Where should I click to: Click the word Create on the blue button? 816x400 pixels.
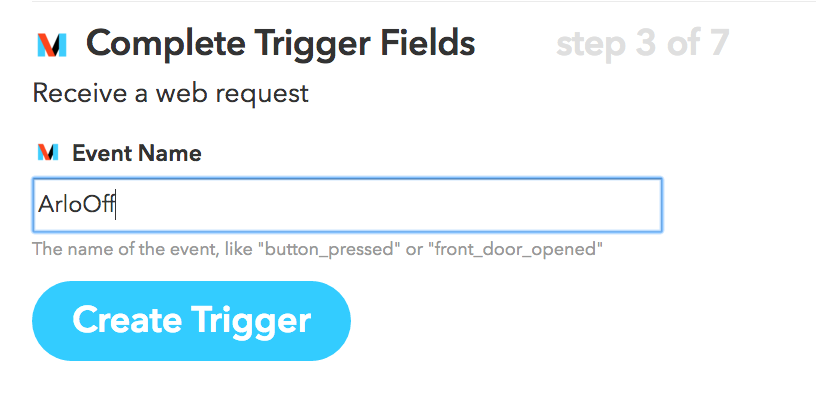[127, 320]
